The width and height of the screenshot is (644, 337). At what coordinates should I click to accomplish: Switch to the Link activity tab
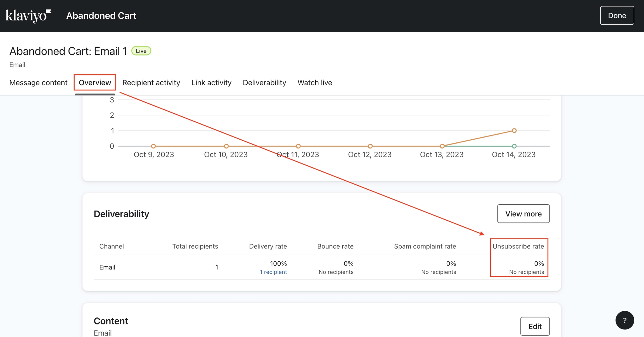(211, 82)
